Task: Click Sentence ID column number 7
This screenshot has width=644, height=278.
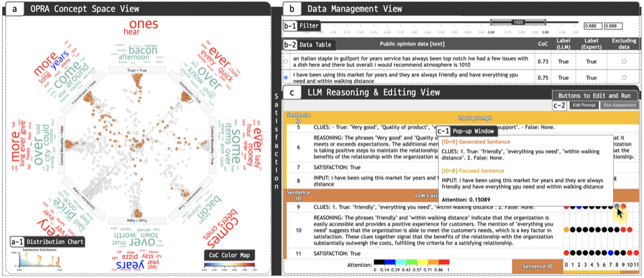Action: click(611, 266)
